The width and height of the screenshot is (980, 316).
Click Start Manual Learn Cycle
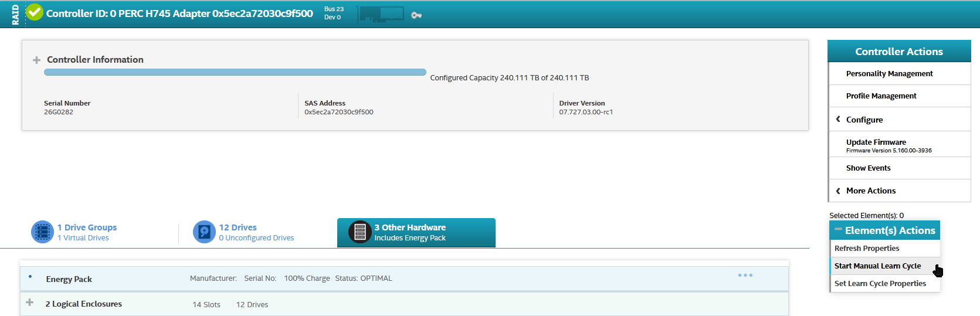coord(877,266)
